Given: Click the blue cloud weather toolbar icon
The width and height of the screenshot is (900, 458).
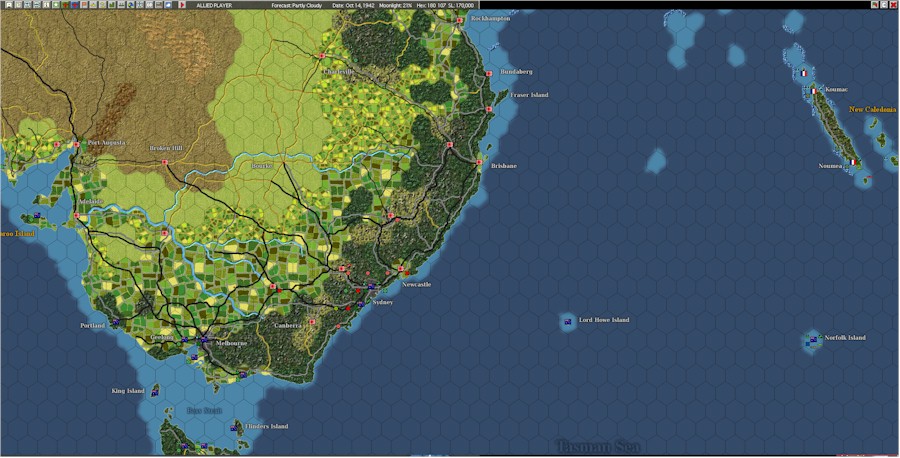Looking at the screenshot, I should [168, 5].
